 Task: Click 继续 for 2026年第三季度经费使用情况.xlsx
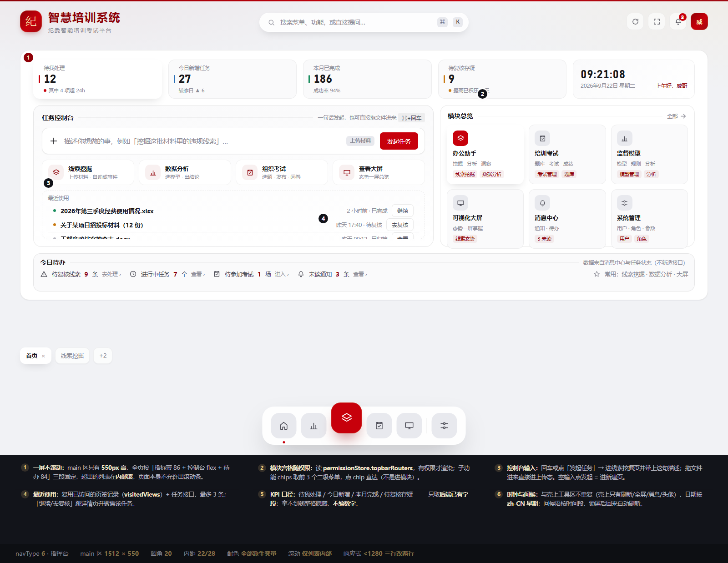click(x=403, y=211)
